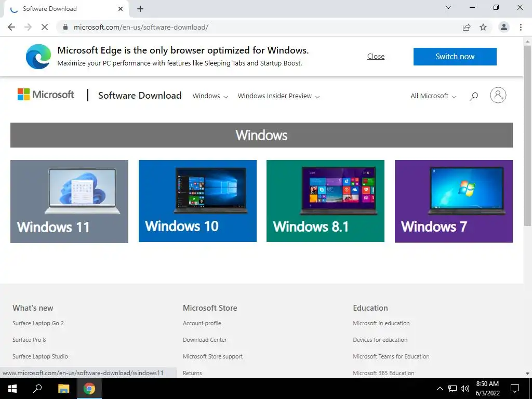Click Chrome icon in the taskbar
This screenshot has height=399, width=532.
[x=89, y=389]
